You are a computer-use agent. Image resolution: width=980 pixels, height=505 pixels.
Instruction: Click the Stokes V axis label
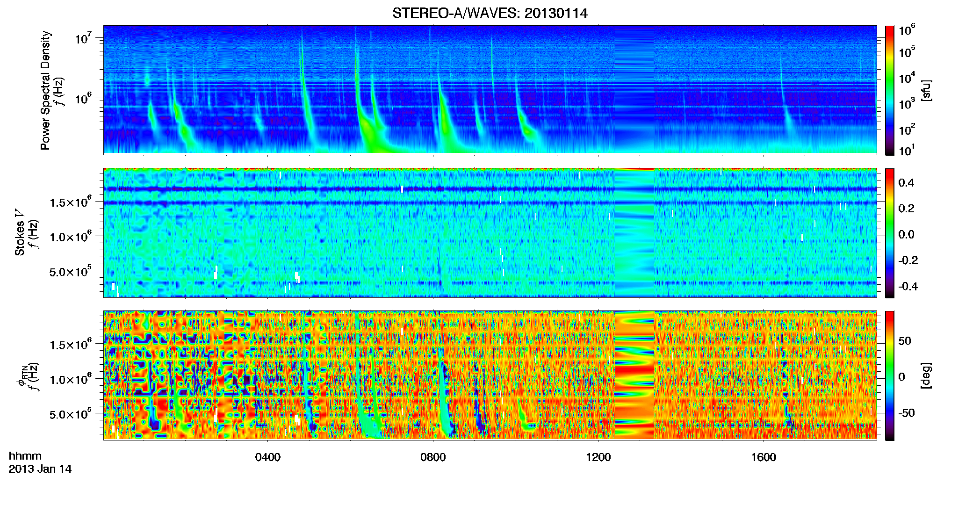coord(20,232)
